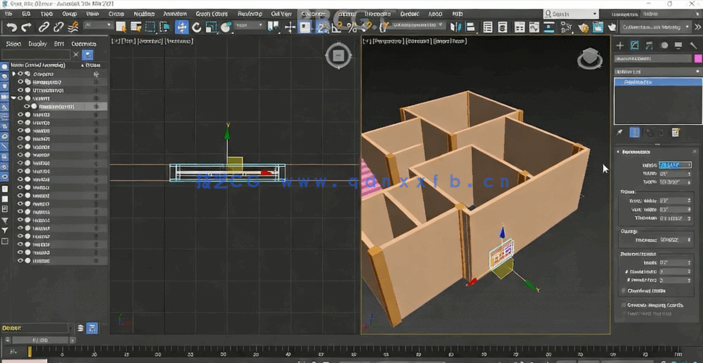This screenshot has height=363, width=703.
Task: Switch to the Utilities wrench panel tab
Action: [693, 45]
